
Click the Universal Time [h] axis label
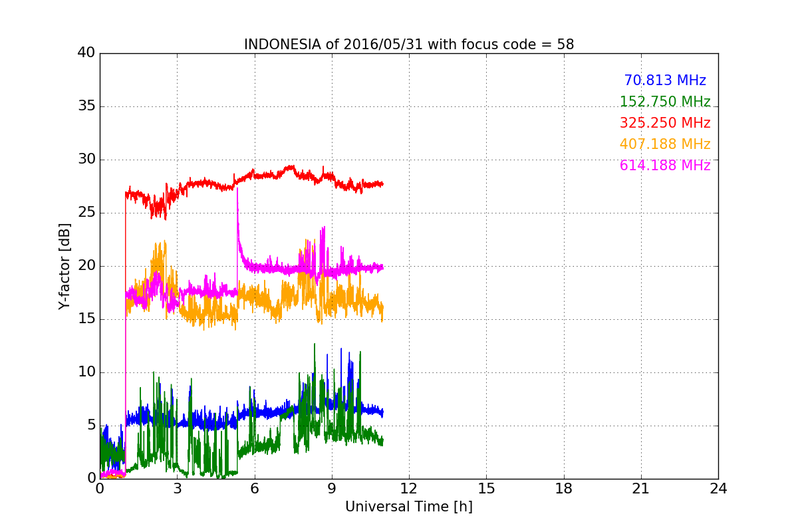(409, 507)
